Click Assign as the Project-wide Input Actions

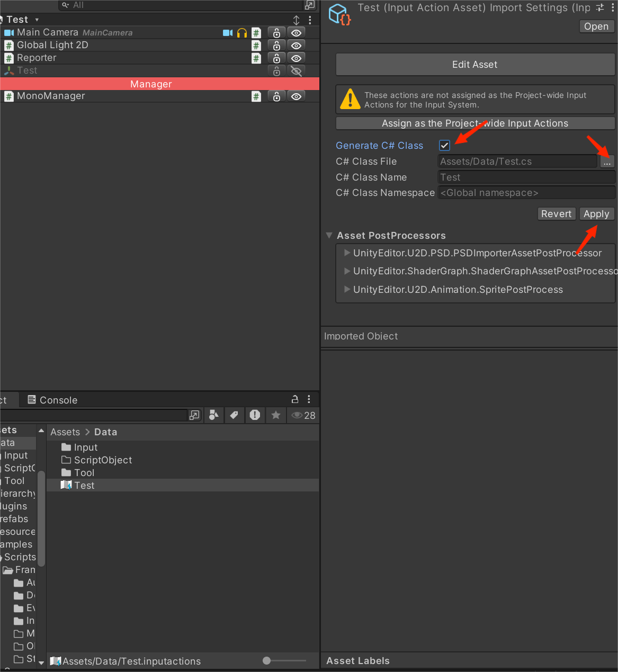point(475,123)
